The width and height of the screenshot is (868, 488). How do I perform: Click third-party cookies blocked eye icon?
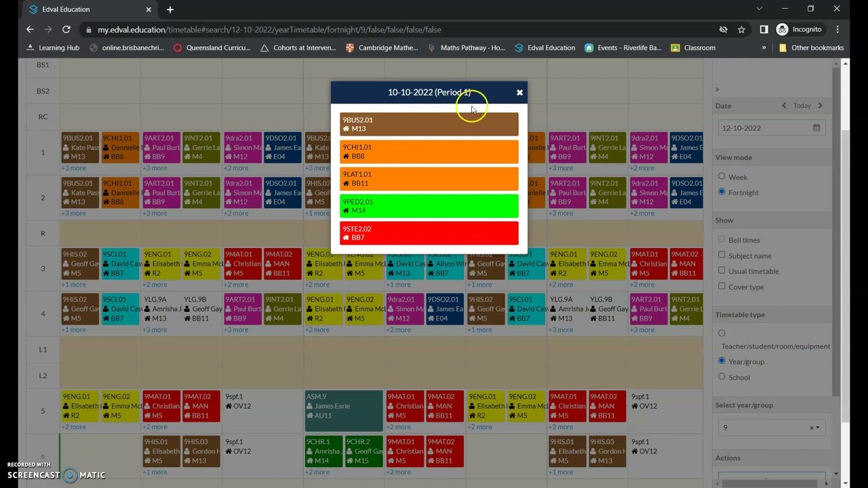click(x=724, y=30)
